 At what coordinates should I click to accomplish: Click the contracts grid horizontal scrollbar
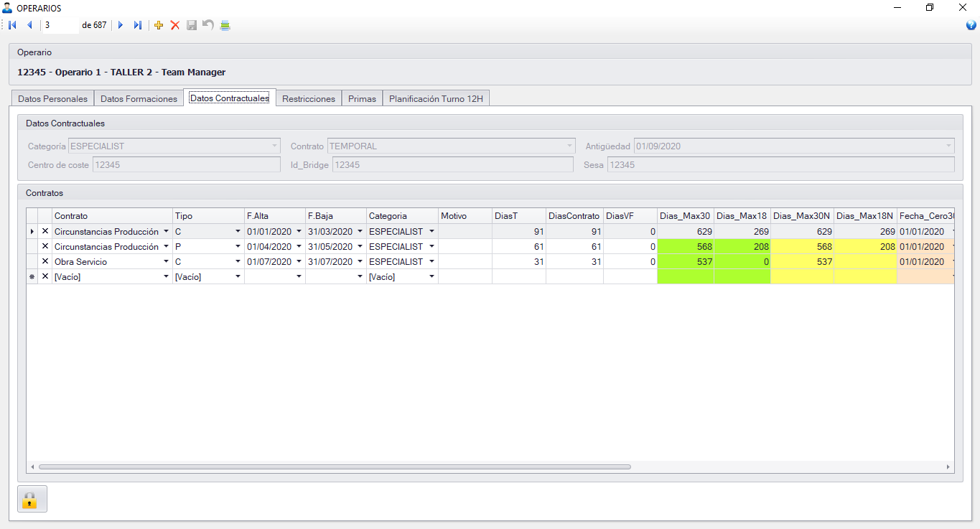point(335,467)
